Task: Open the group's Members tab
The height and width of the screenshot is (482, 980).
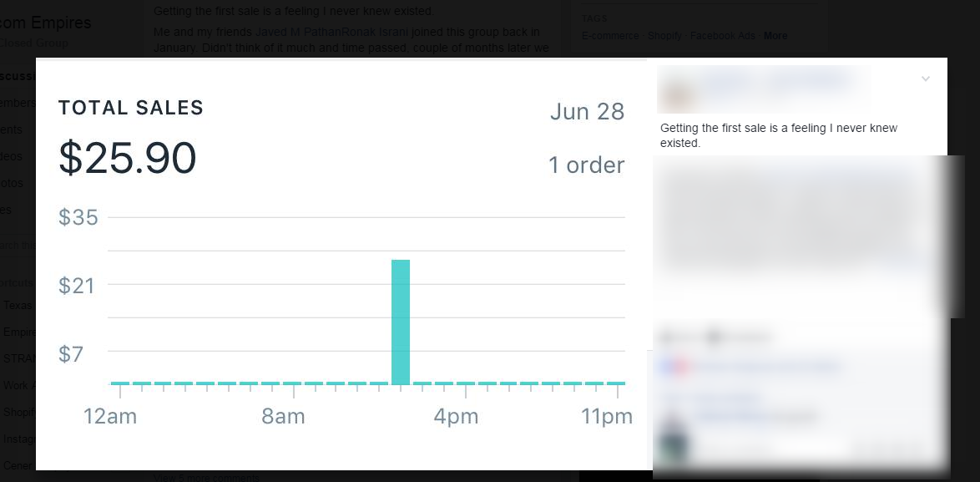Action: 18,103
